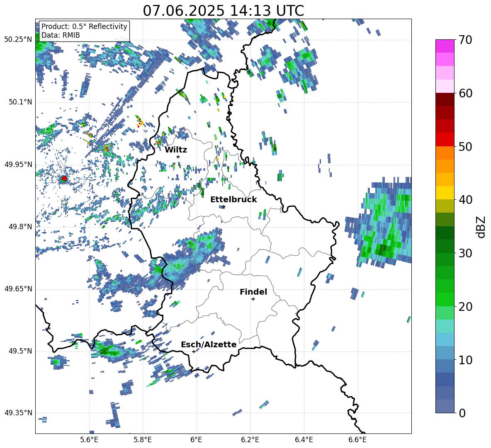
Task: Click the 49.35°N latitude tick label
Action: [18, 413]
